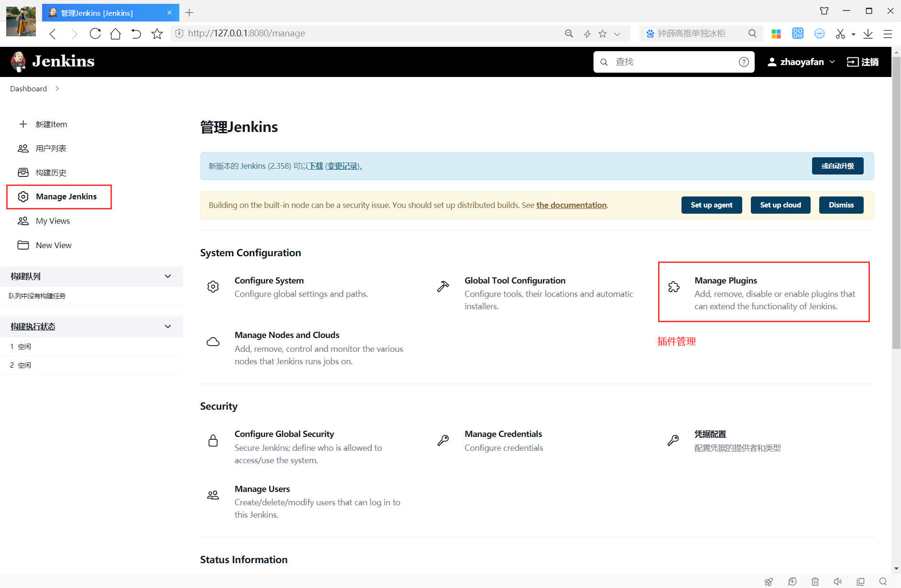Open the Manage Nodes and Clouds link
Image resolution: width=901 pixels, height=588 pixels.
click(x=287, y=335)
